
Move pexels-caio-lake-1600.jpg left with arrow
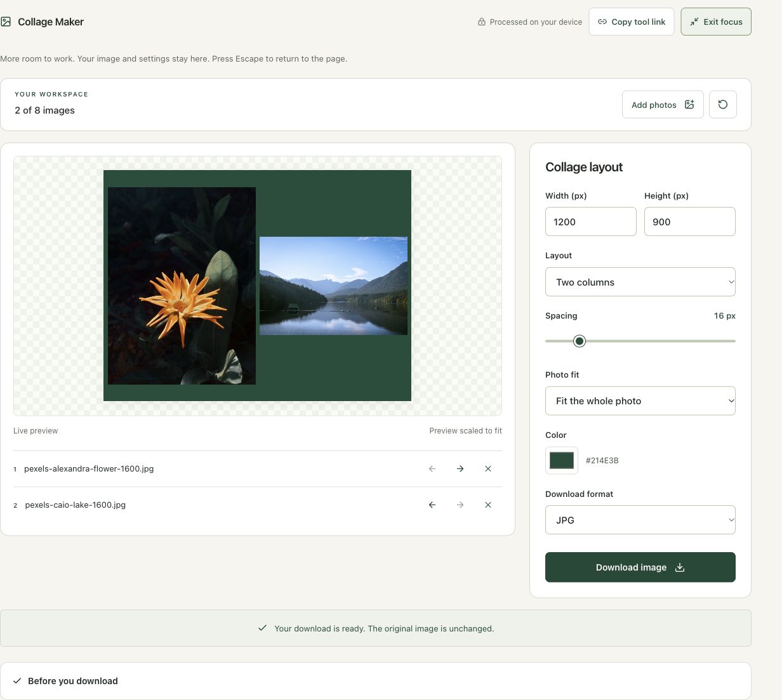click(x=432, y=505)
